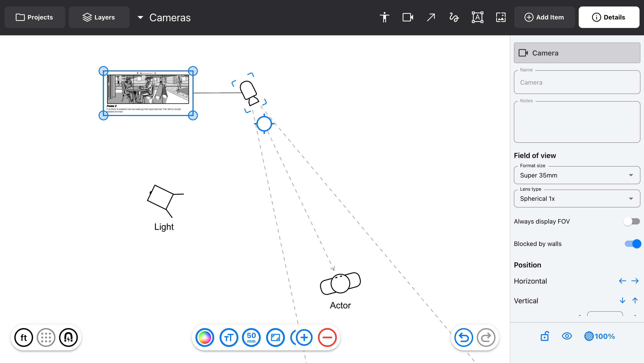
Task: Choose the arrow drawing tool
Action: pyautogui.click(x=431, y=17)
